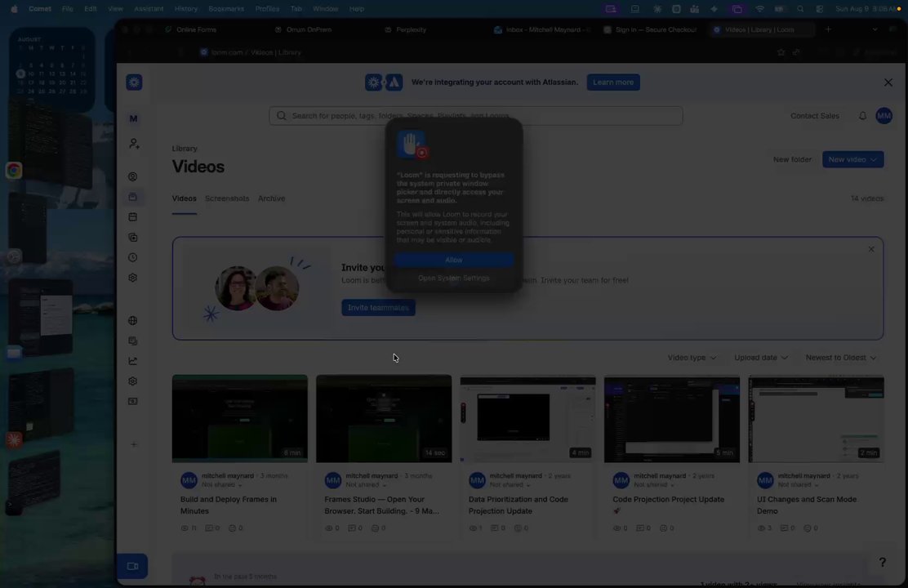Click the blue camera record button bottom-left

tap(132, 566)
